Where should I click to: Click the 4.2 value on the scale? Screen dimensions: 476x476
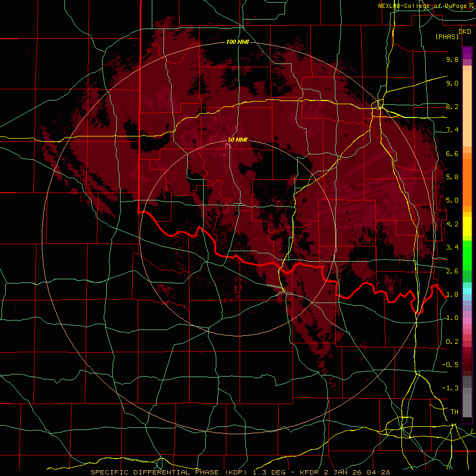click(x=452, y=224)
